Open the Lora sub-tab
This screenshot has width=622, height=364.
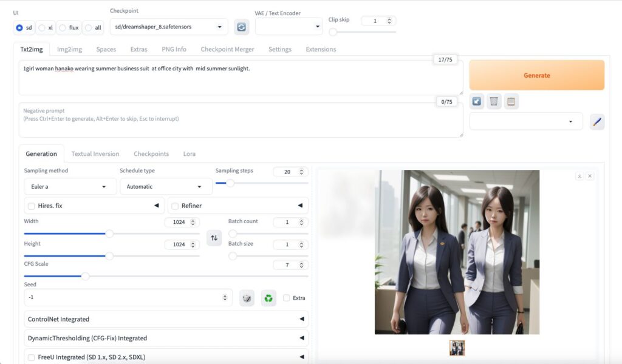[190, 154]
